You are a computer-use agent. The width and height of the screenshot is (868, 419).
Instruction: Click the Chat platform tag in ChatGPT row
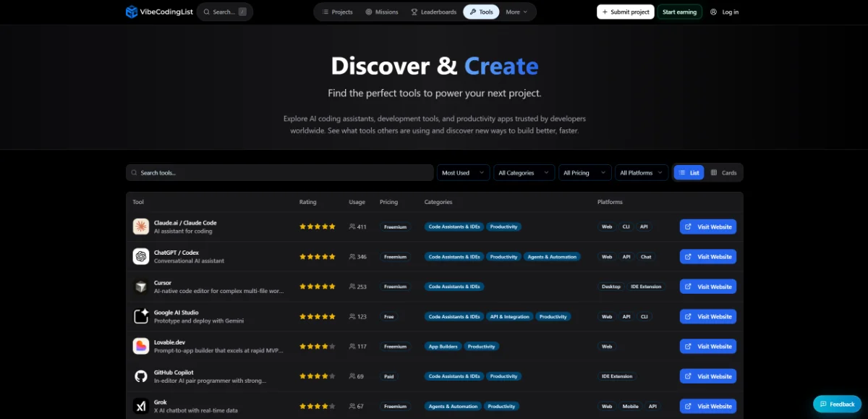pos(646,257)
